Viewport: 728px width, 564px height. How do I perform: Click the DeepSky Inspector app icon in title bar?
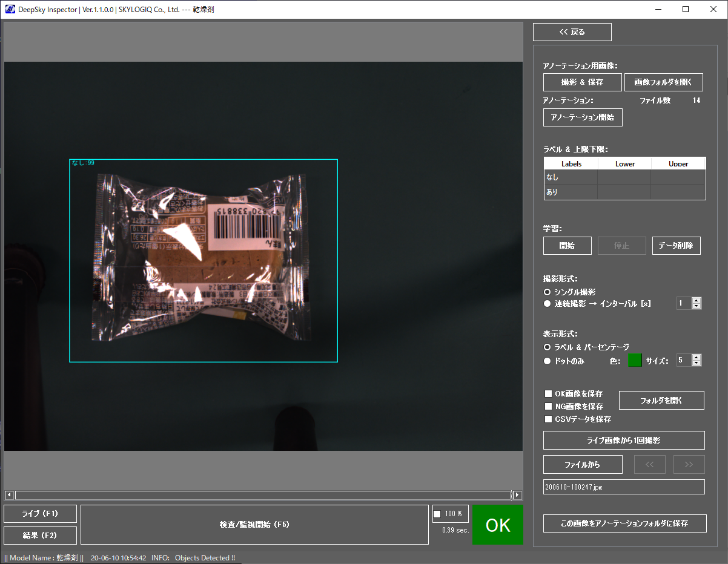(x=10, y=9)
